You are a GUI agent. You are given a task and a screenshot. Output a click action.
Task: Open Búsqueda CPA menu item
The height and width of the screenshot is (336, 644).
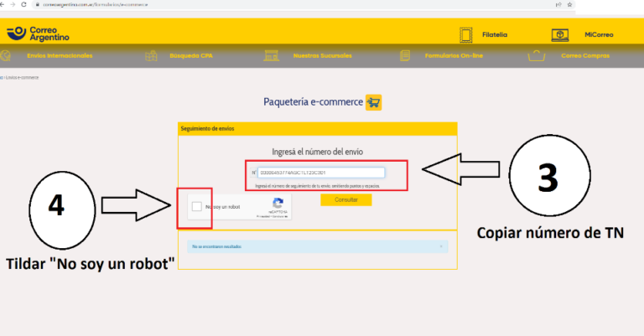pyautogui.click(x=191, y=56)
